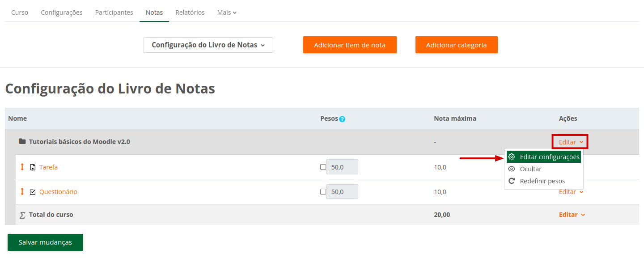Click the Questionário quiz icon
This screenshot has height=258, width=644.
point(33,192)
